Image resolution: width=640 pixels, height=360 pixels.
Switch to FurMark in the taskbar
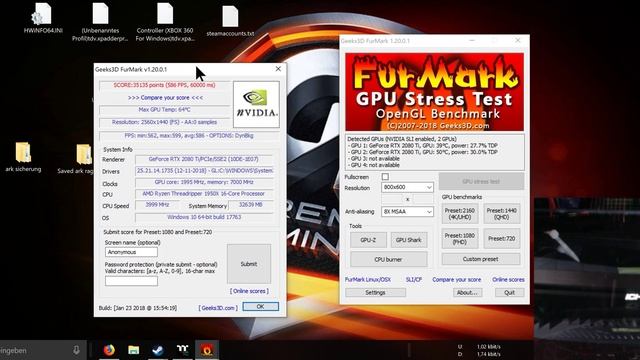207,350
